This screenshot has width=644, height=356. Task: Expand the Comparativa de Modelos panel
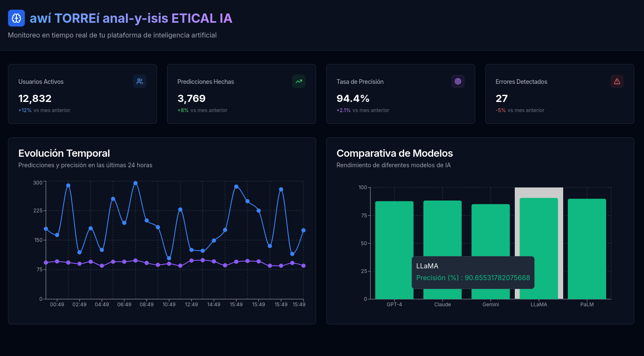395,153
